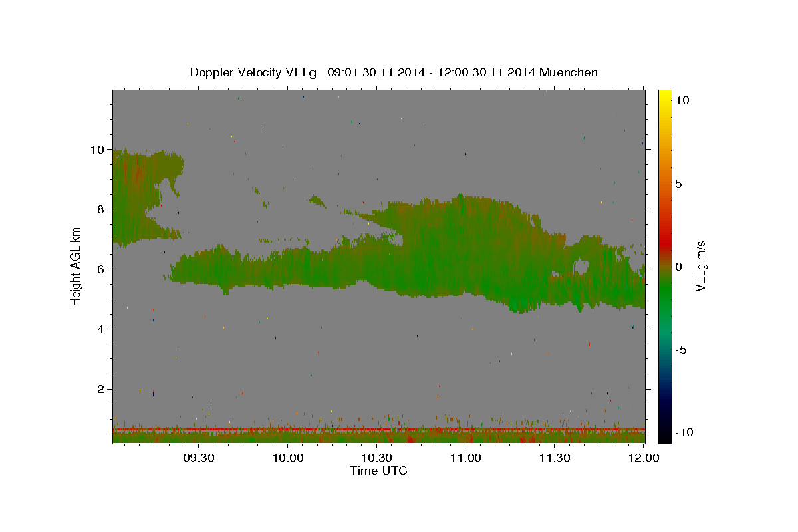
Task: Click the colorbar tick value -5
Action: click(x=681, y=350)
